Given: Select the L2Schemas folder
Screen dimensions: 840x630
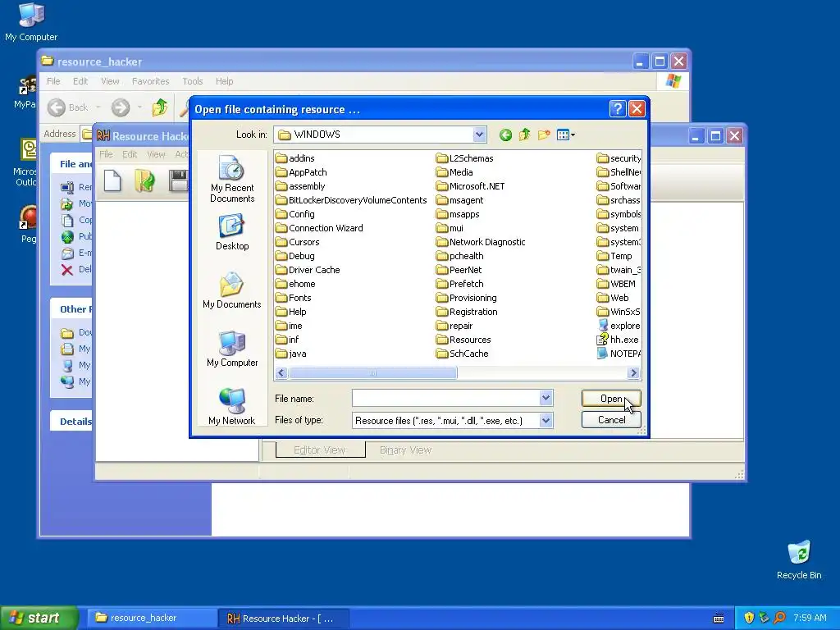Looking at the screenshot, I should tap(464, 158).
